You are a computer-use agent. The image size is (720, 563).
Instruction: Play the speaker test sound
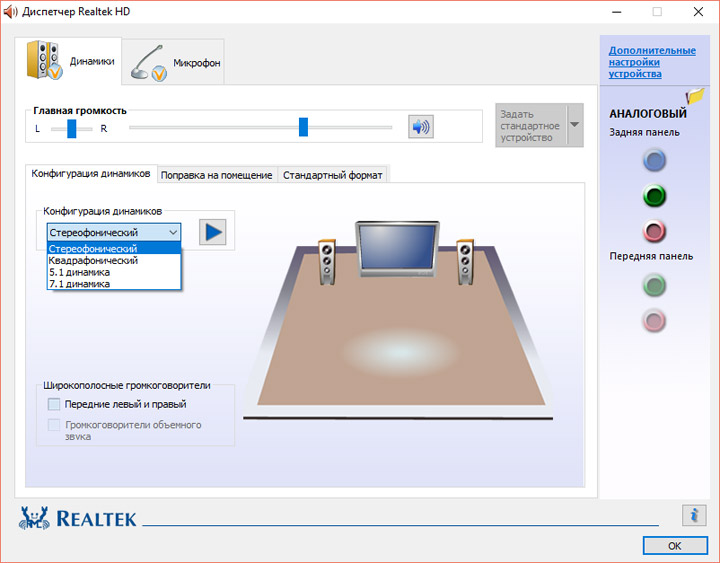click(213, 232)
